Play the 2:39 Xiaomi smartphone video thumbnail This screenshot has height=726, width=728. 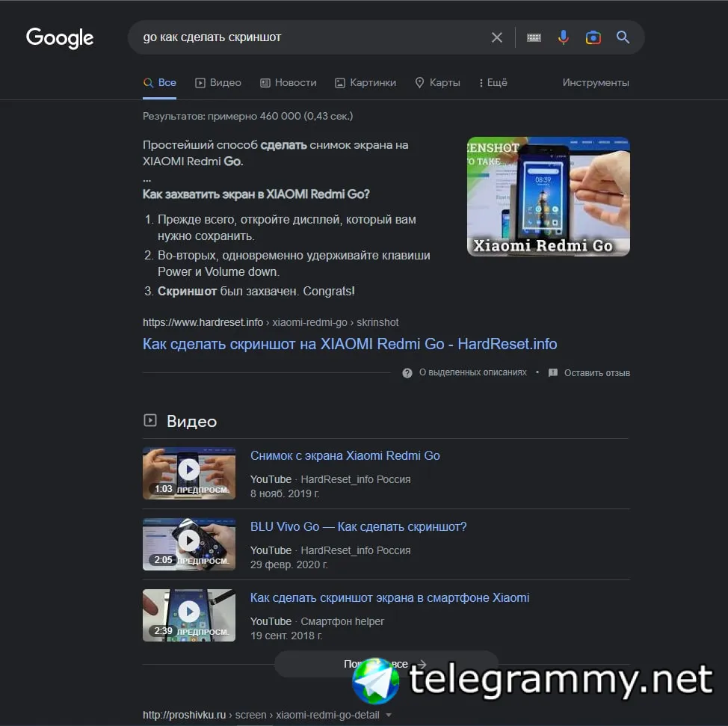189,615
